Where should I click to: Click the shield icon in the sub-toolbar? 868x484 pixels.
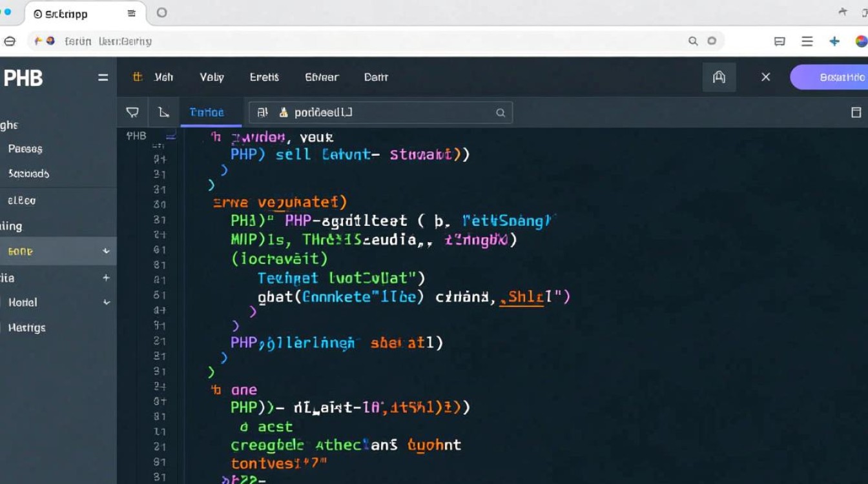point(132,112)
